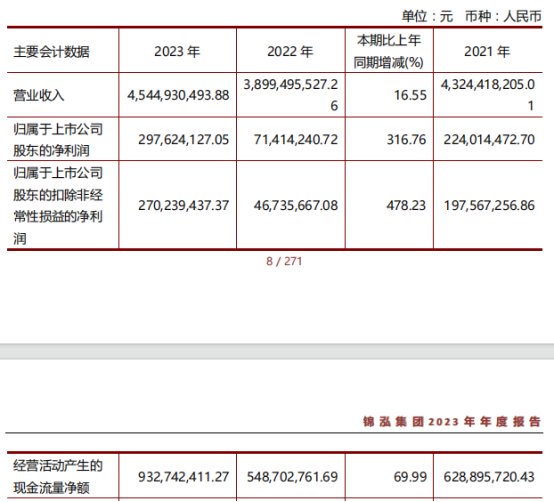Click the 主要会计数据 header cell

[51, 52]
